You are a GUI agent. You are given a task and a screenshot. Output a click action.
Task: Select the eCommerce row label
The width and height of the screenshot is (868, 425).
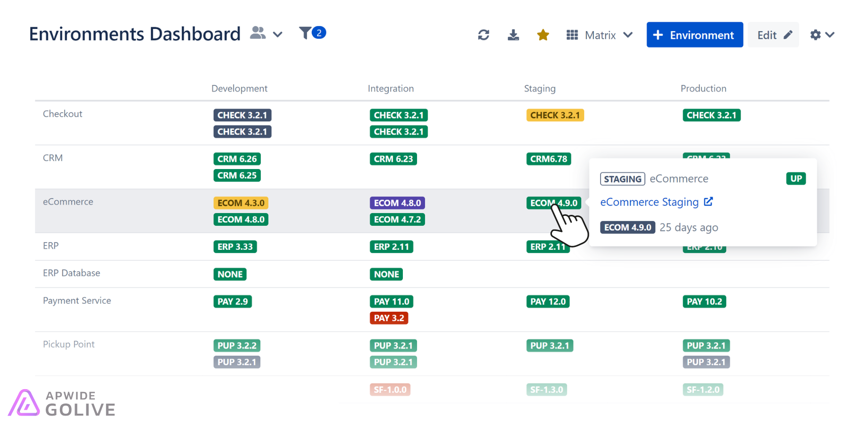coord(67,202)
